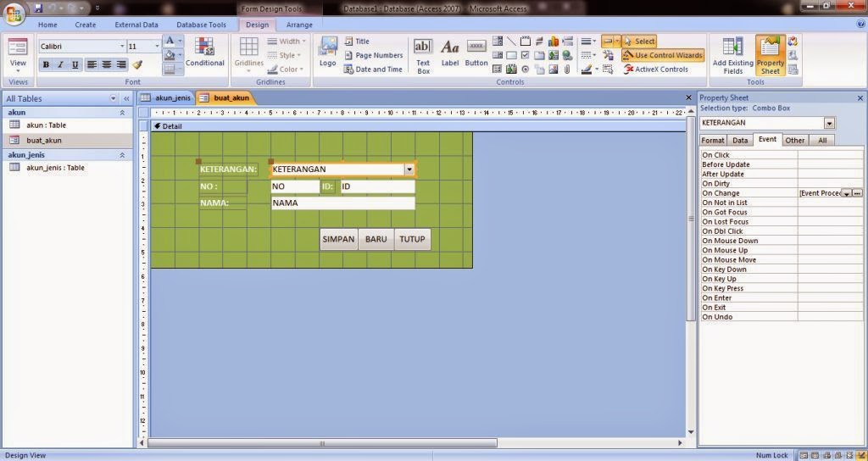Open the External Data ribbon tab

[136, 25]
